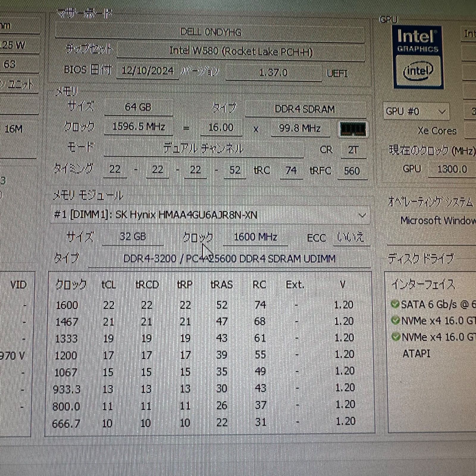
Task: Click the module clock 1600 MHz
Action: (x=255, y=237)
